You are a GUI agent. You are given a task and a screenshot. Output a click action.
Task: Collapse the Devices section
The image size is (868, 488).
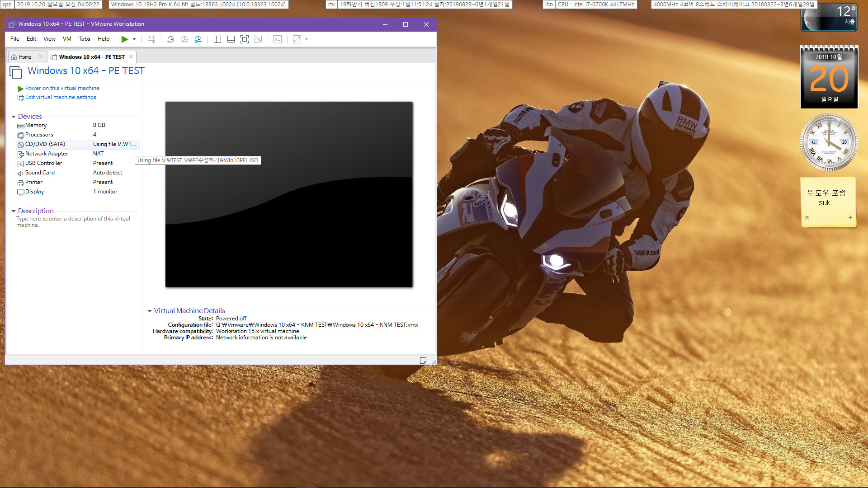pyautogui.click(x=14, y=117)
